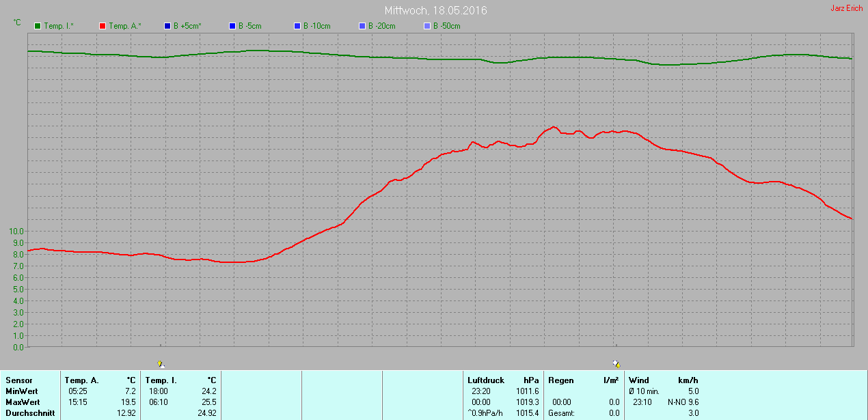This screenshot has height=420, width=868.
Task: Click the '°C' axis unit label above the chart
Action: coord(17,23)
